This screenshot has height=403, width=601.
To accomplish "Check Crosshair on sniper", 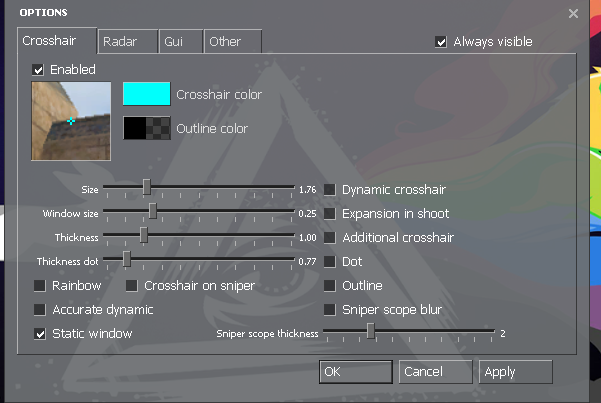I will (131, 285).
